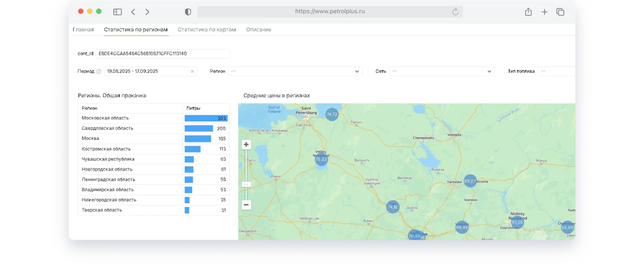Viewport: 644px width, 264px height.
Task: Click the privacy shield icon
Action: pyautogui.click(x=188, y=12)
